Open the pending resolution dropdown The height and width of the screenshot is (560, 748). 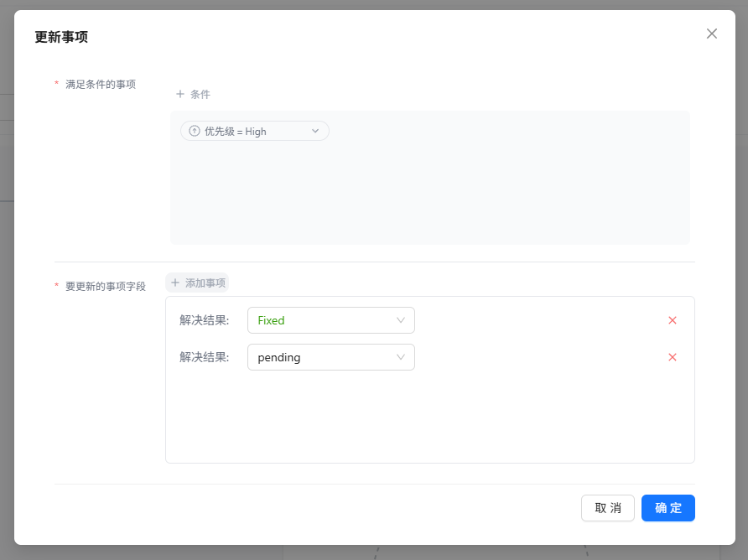331,357
